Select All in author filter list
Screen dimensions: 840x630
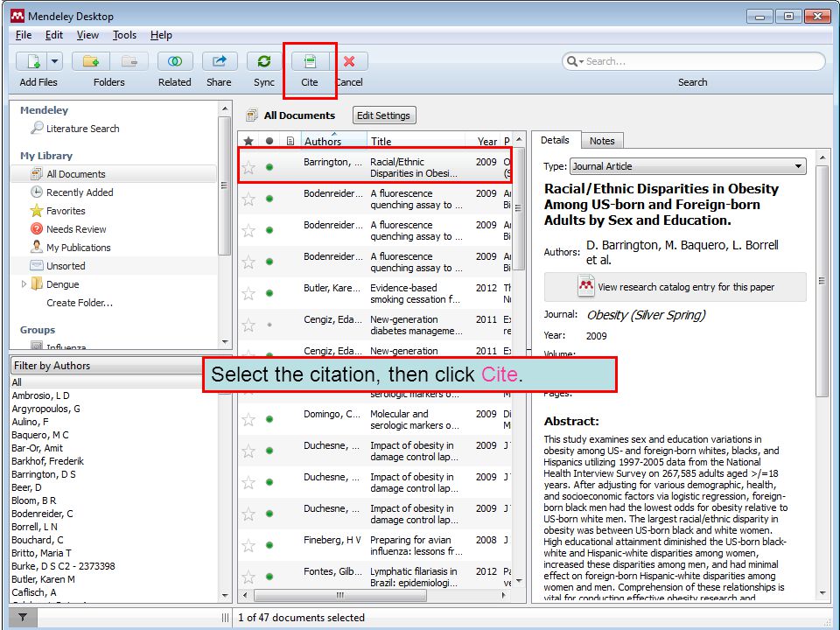(x=17, y=382)
